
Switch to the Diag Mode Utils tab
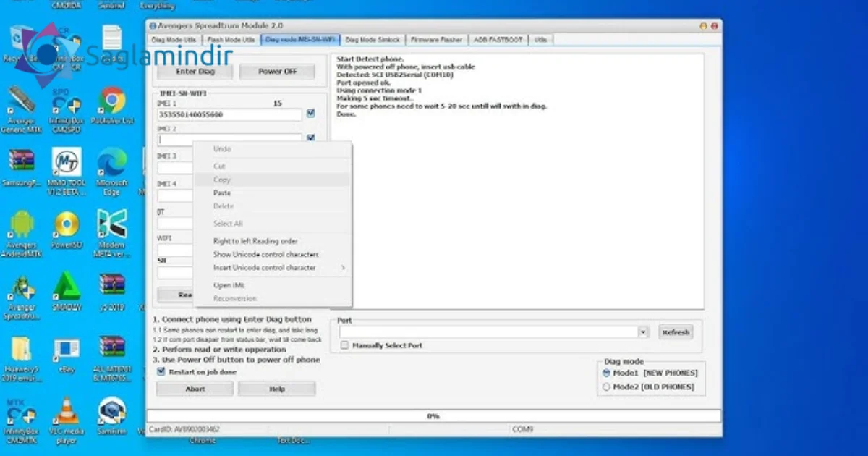point(173,40)
